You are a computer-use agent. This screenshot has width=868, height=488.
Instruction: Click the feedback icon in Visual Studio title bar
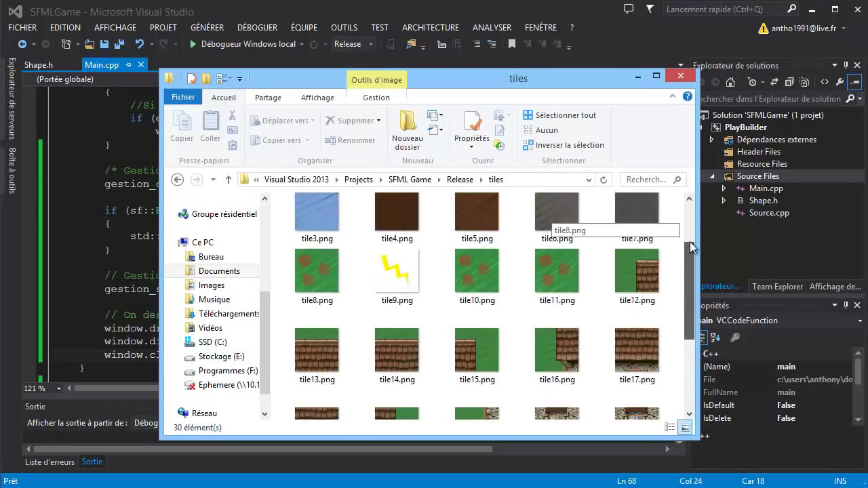629,9
